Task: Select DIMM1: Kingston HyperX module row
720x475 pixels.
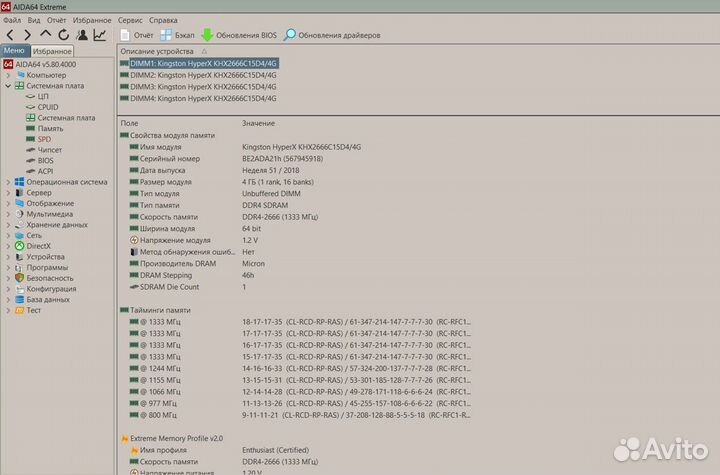Action: point(199,63)
